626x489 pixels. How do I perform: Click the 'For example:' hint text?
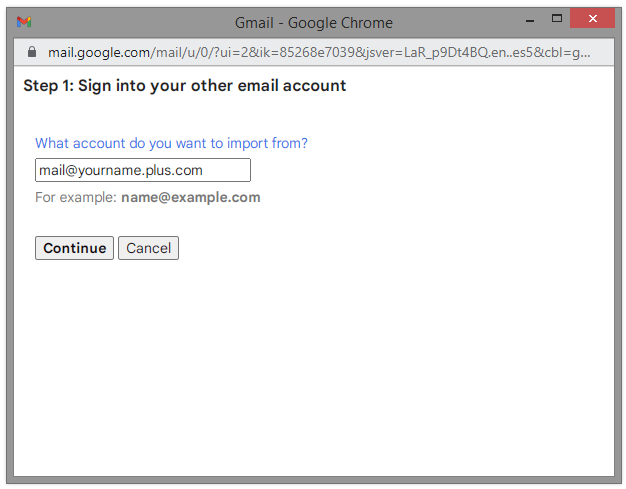(76, 197)
